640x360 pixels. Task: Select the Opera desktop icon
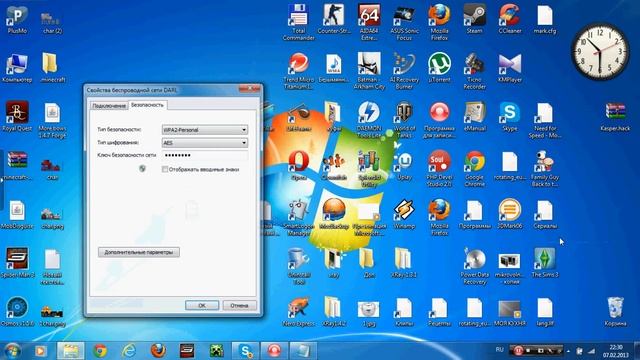[x=298, y=166]
